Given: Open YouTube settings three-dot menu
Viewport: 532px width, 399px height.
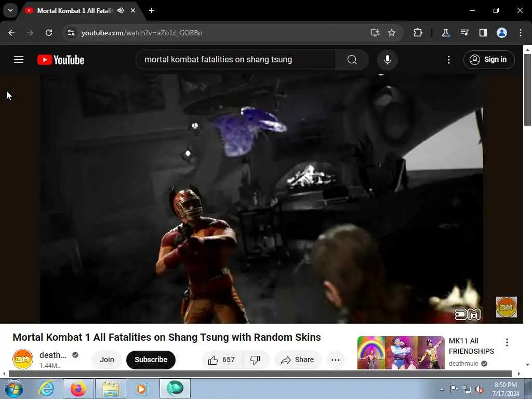Looking at the screenshot, I should click(448, 60).
